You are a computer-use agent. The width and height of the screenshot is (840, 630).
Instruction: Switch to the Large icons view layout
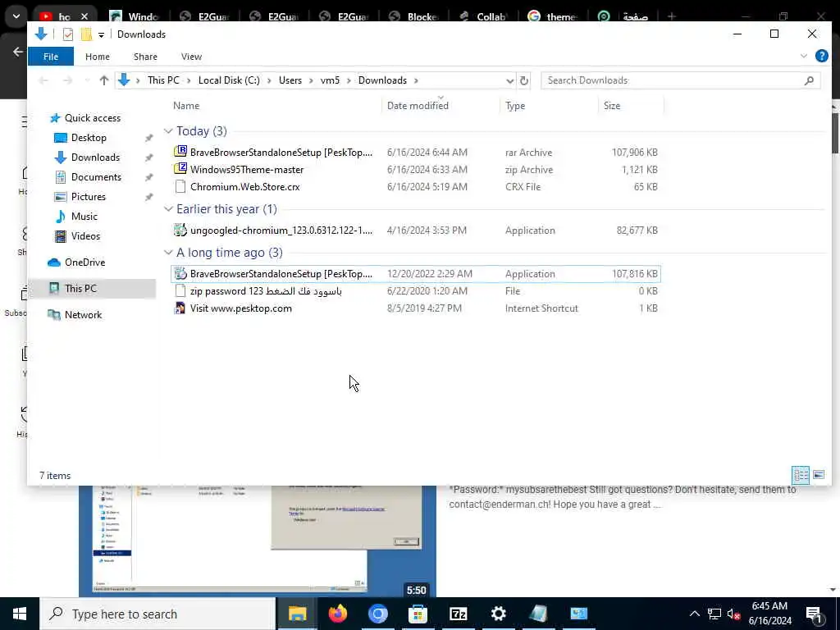pyautogui.click(x=819, y=475)
